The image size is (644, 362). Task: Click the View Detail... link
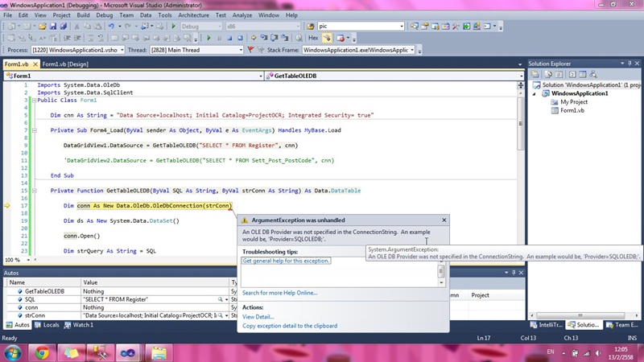coord(258,317)
